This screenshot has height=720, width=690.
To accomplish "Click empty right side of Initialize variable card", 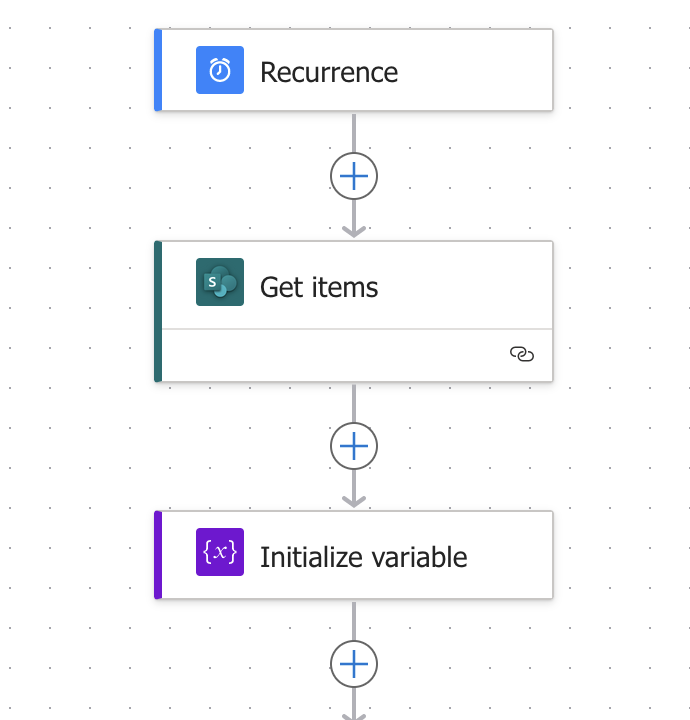I will [510, 555].
